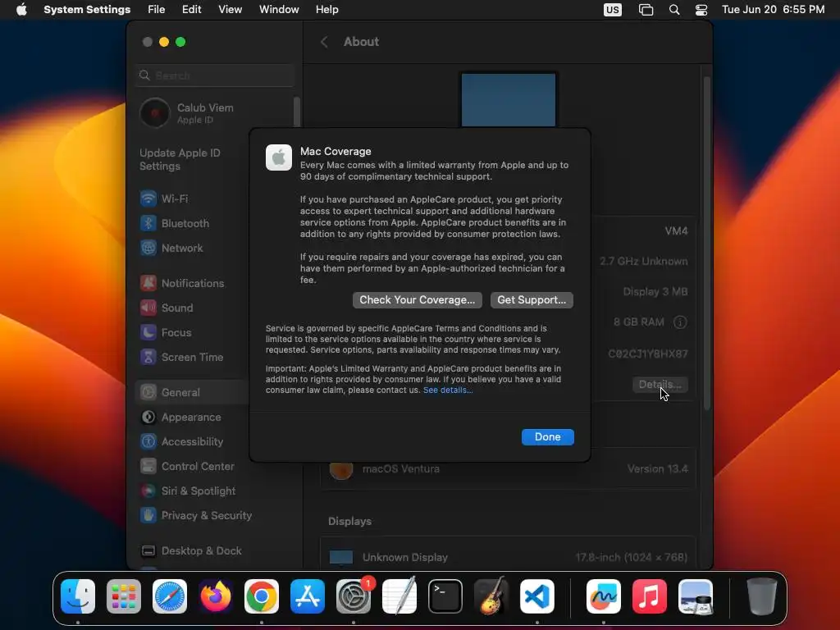Click the menu bar date and time

coord(773,10)
